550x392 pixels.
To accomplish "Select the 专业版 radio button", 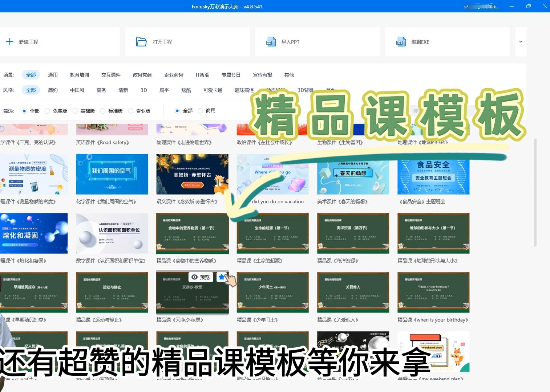I will tap(131, 111).
